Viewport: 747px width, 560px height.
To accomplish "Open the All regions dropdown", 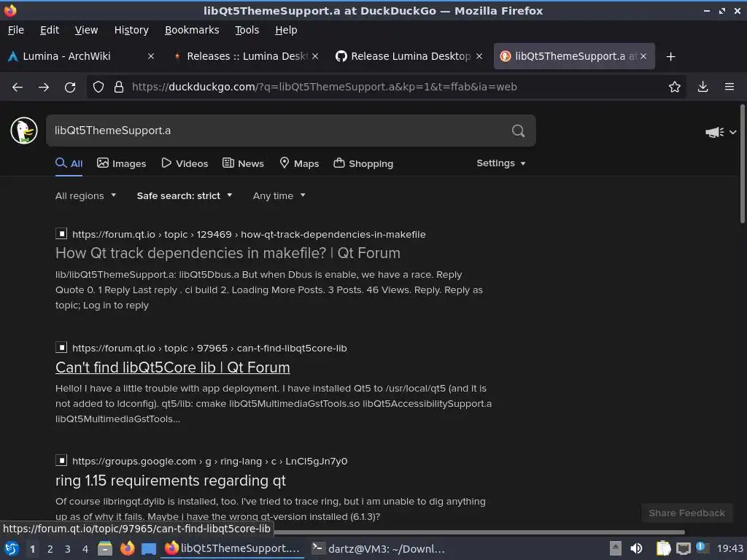I will pos(86,195).
